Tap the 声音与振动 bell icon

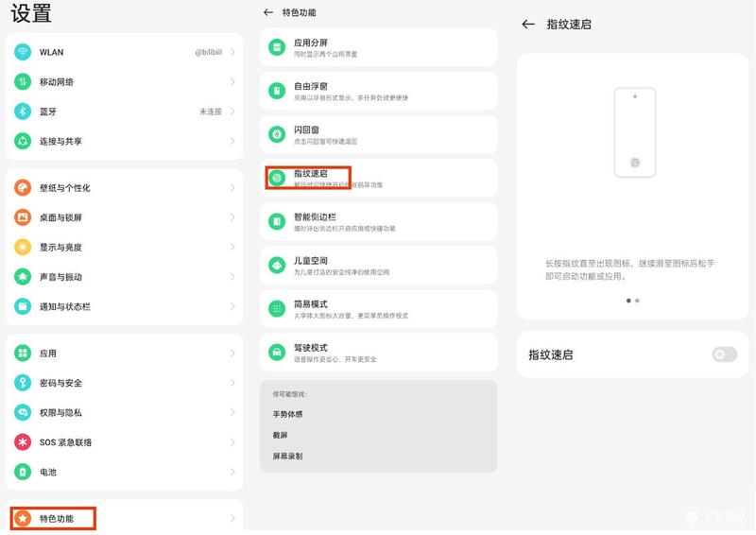coord(23,276)
